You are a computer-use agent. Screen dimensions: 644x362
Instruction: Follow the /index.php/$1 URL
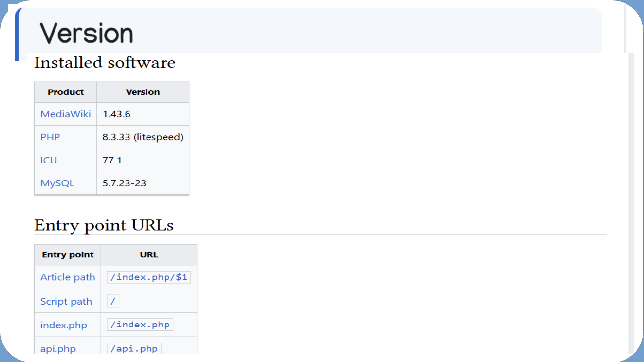pyautogui.click(x=149, y=277)
